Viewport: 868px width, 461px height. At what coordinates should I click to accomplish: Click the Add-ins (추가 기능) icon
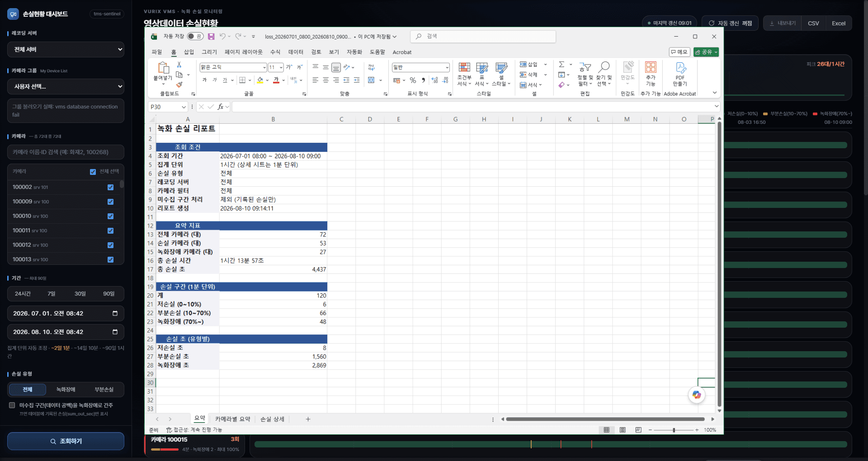point(651,74)
